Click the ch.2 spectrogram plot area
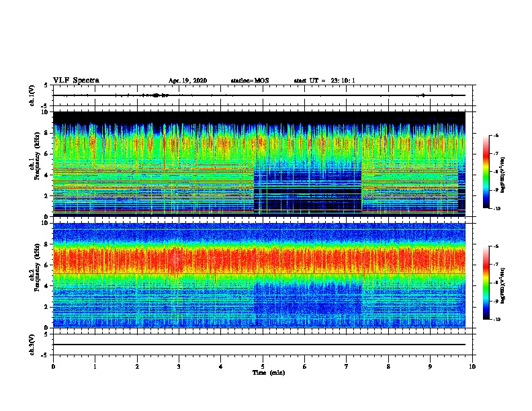Viewport: 532px width, 411px height. 259,275
